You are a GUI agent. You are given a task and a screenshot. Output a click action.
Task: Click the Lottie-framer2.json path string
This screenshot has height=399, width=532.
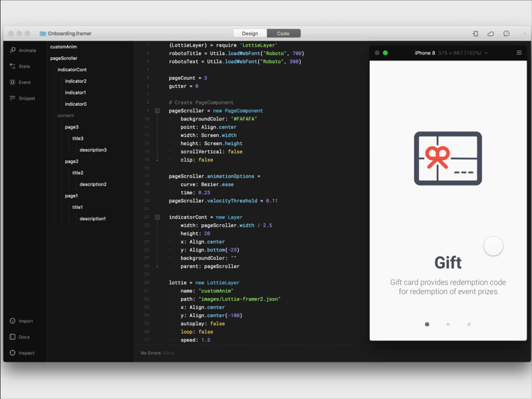pos(239,299)
